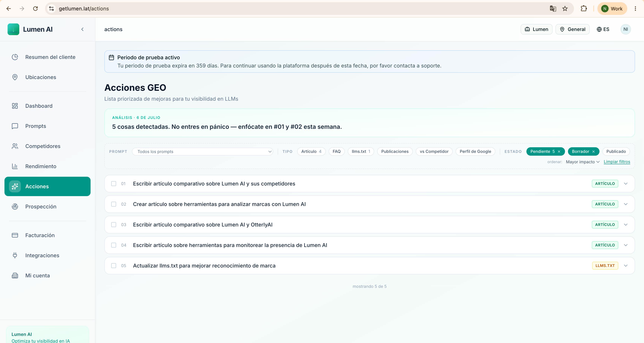Open the Mayor impacto sort dropdown

583,162
